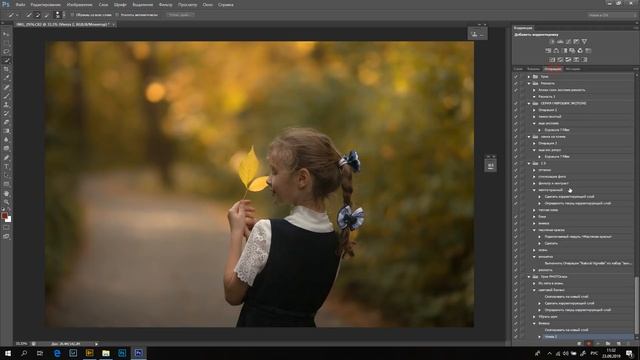Image resolution: width=640 pixels, height=360 pixels.
Task: Select the Hand tool
Action: [6, 193]
